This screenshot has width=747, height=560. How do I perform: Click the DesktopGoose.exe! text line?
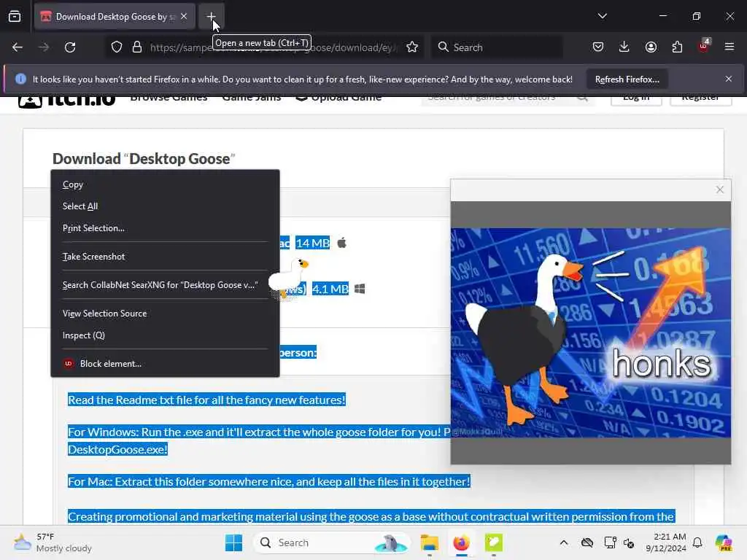(117, 449)
